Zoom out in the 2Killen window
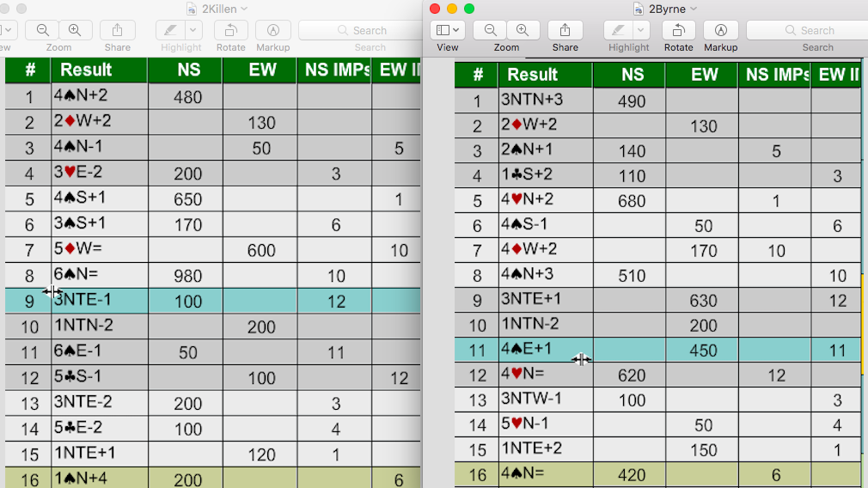The width and height of the screenshot is (868, 488). [43, 30]
